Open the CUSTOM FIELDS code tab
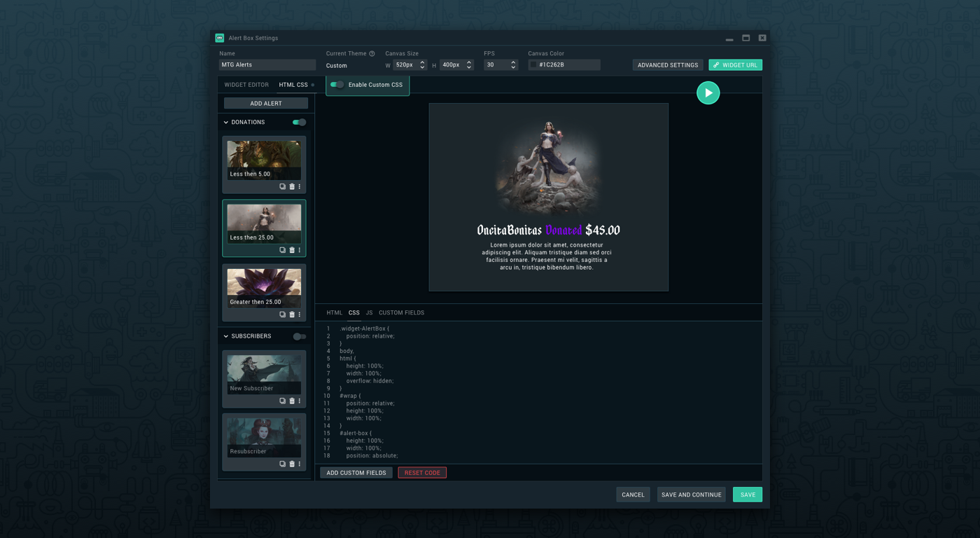The width and height of the screenshot is (980, 538). (x=401, y=312)
